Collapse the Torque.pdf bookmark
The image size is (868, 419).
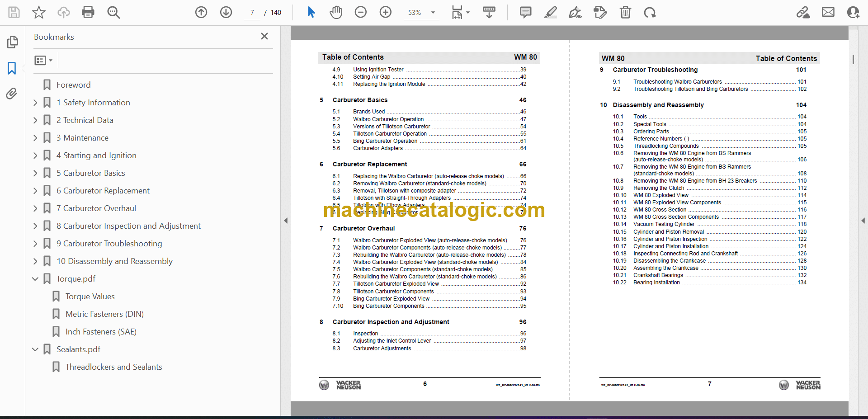(x=35, y=279)
